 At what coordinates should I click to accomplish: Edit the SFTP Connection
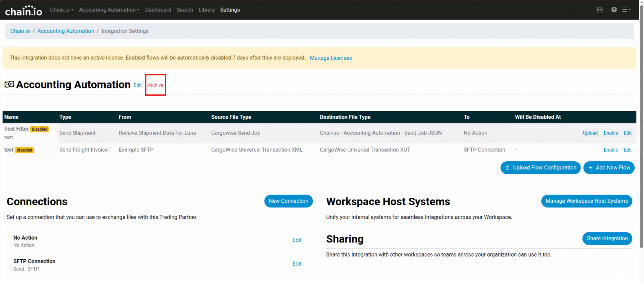point(297,263)
